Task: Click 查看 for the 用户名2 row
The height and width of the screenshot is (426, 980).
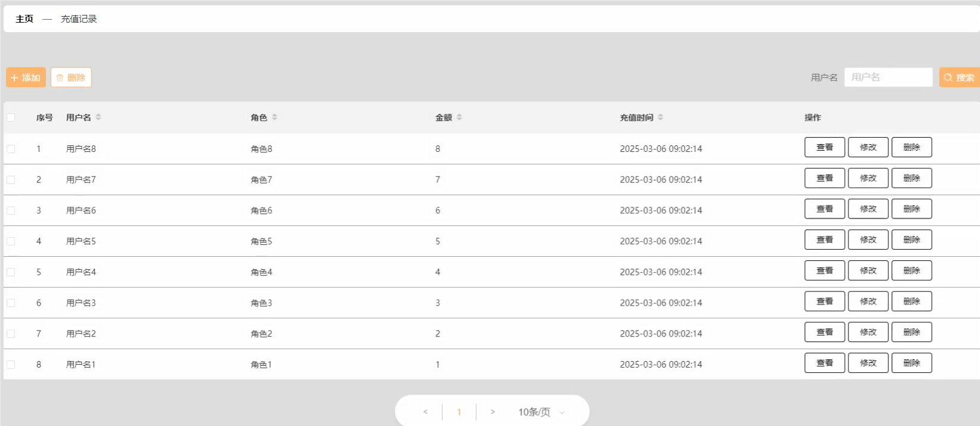Action: [825, 332]
